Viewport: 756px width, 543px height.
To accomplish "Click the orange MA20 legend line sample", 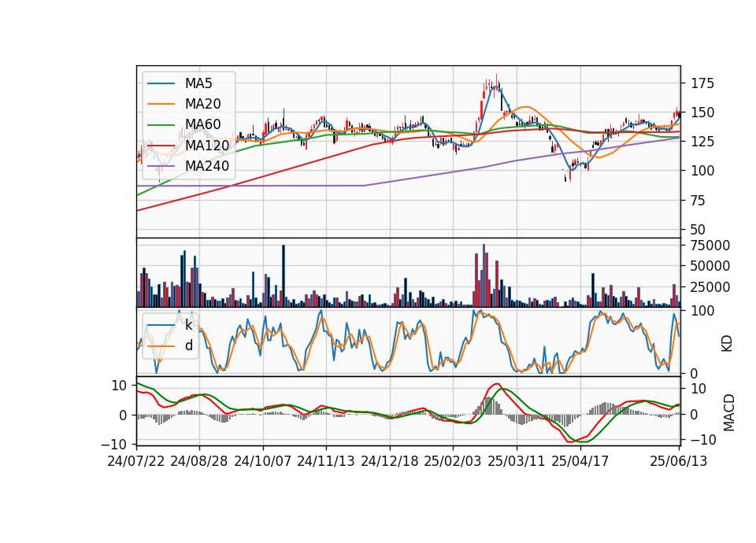I will [x=161, y=104].
